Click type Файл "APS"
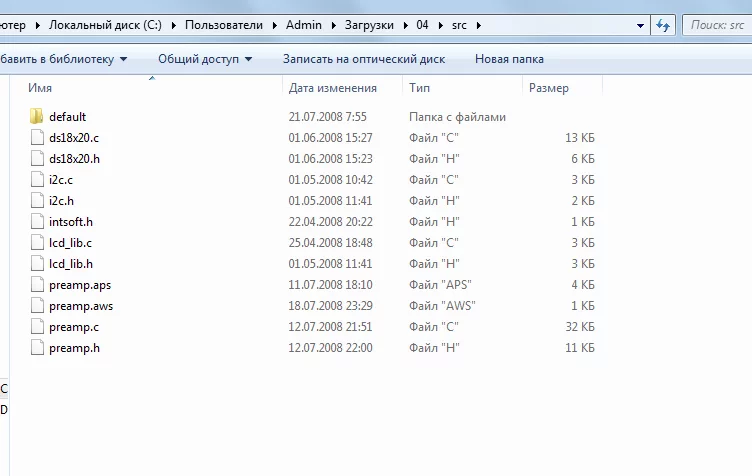This screenshot has width=752, height=476. pos(440,285)
